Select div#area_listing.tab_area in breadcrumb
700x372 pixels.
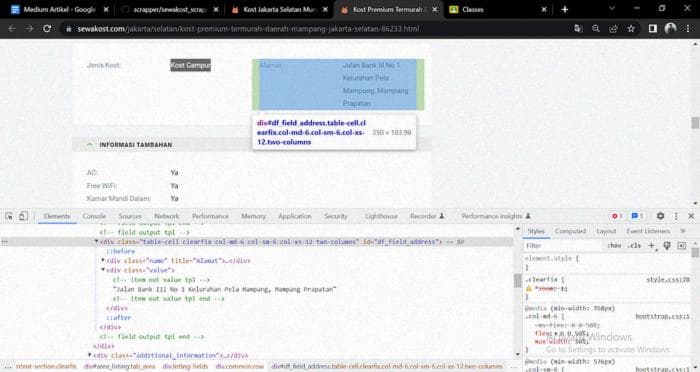120,366
